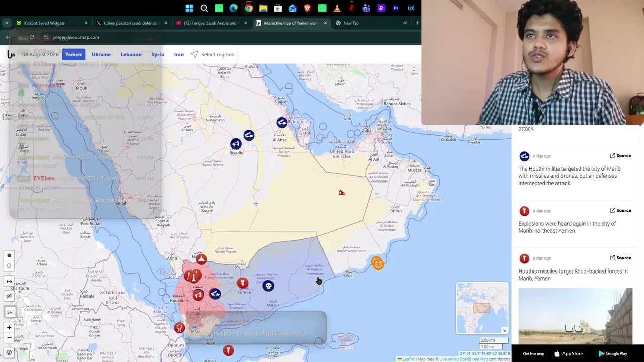Switch to the New Tab browser tab

pyautogui.click(x=370, y=23)
